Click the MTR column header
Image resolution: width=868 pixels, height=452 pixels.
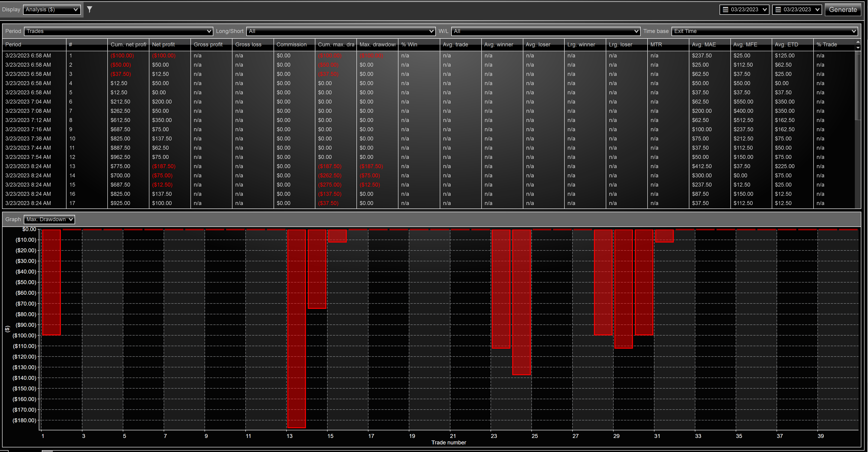coord(668,45)
